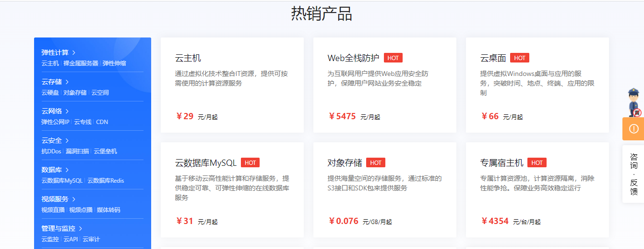Image resolution: width=644 pixels, height=249 pixels.
Task: Click the ¥5475 price text
Action: 342,116
